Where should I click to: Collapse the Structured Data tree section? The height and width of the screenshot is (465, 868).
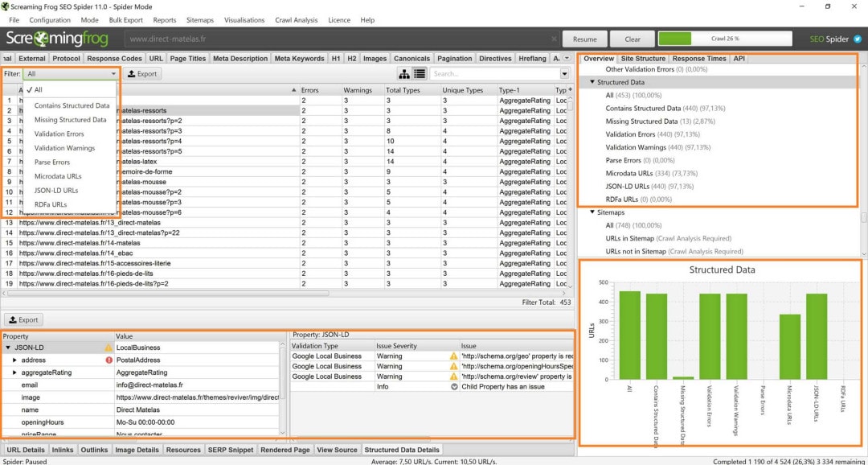point(593,82)
